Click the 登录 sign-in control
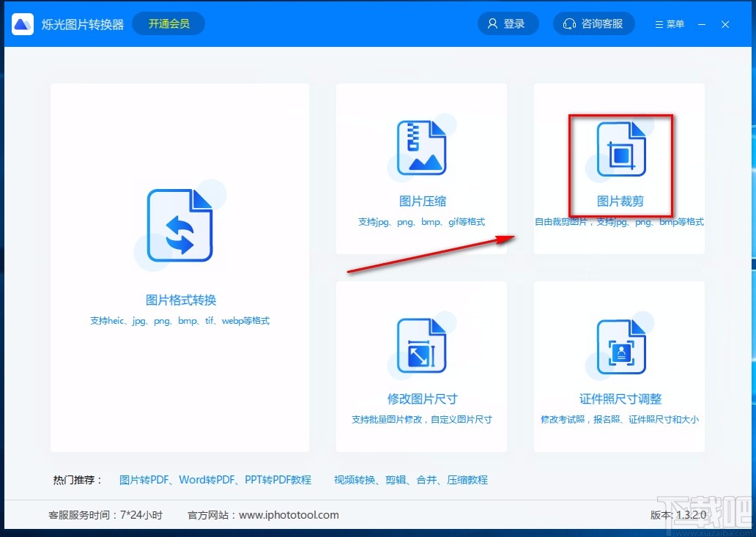The image size is (756, 537). click(x=508, y=23)
